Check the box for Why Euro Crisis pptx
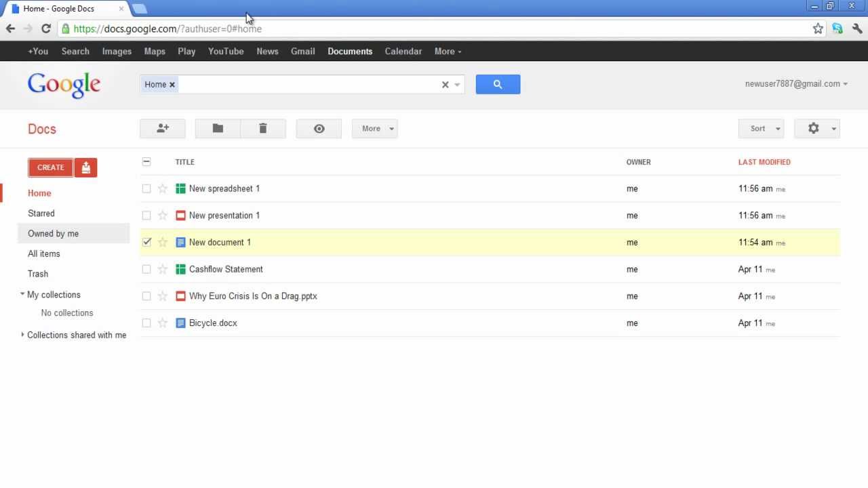 point(146,296)
